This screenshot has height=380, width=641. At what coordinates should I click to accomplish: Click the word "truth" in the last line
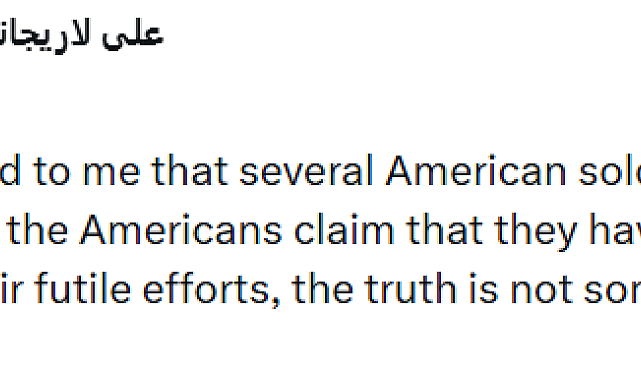pyautogui.click(x=410, y=288)
